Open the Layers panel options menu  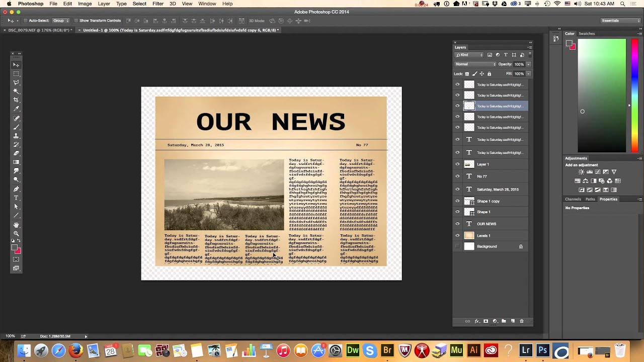point(530,47)
